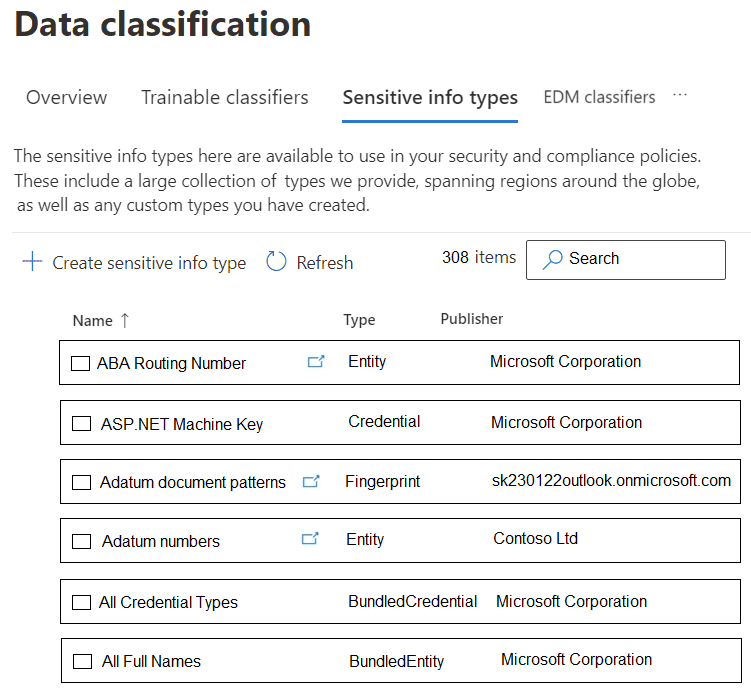Image resolution: width=751 pixels, height=695 pixels.
Task: Open ABA Routing Number in new window icon
Action: click(316, 361)
